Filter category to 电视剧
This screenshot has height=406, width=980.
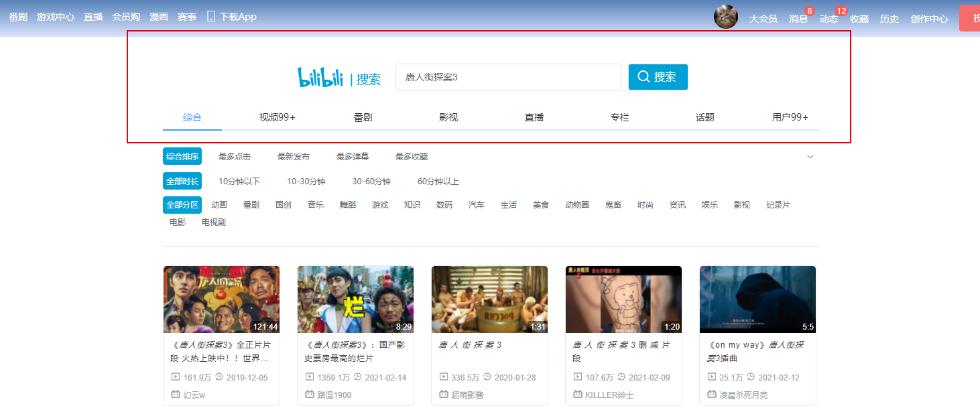click(214, 222)
